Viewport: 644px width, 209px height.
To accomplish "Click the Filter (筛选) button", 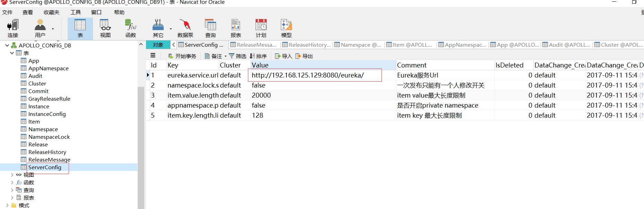I will 238,56.
